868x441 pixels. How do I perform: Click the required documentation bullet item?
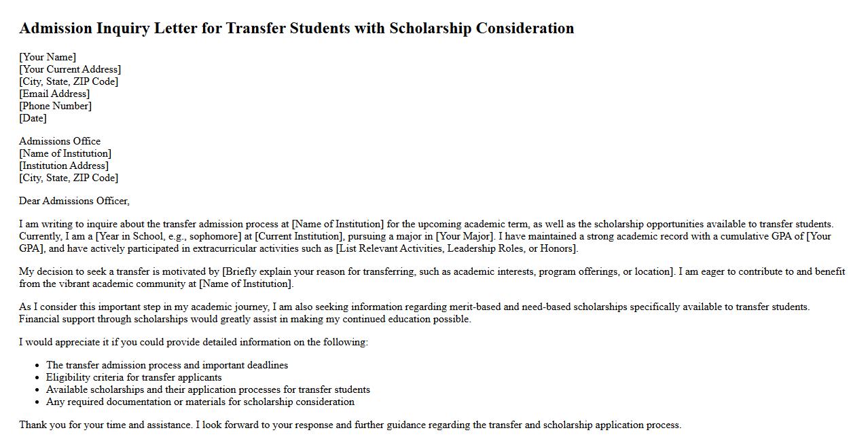(x=200, y=402)
